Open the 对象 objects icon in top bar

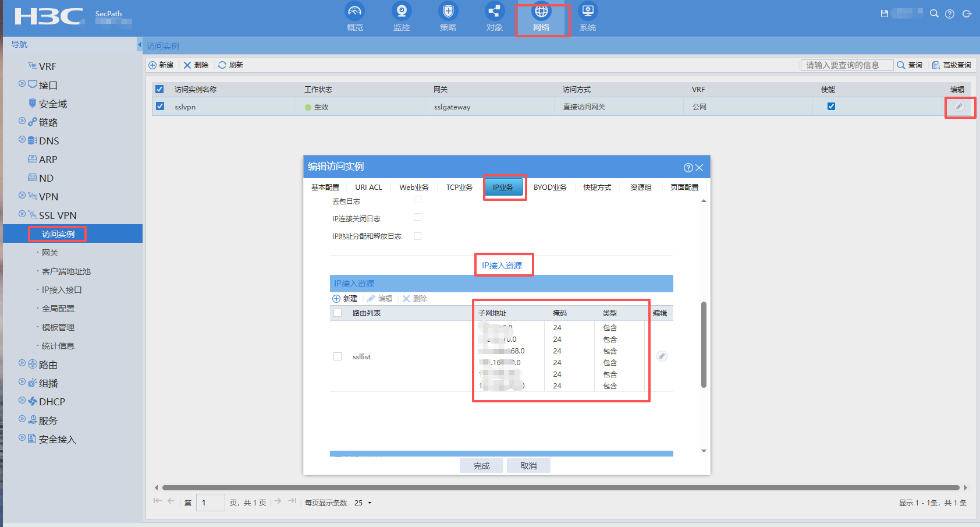pos(494,12)
